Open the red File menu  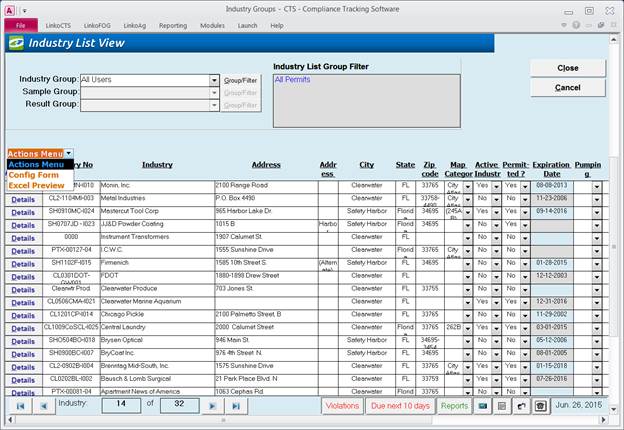[x=20, y=25]
